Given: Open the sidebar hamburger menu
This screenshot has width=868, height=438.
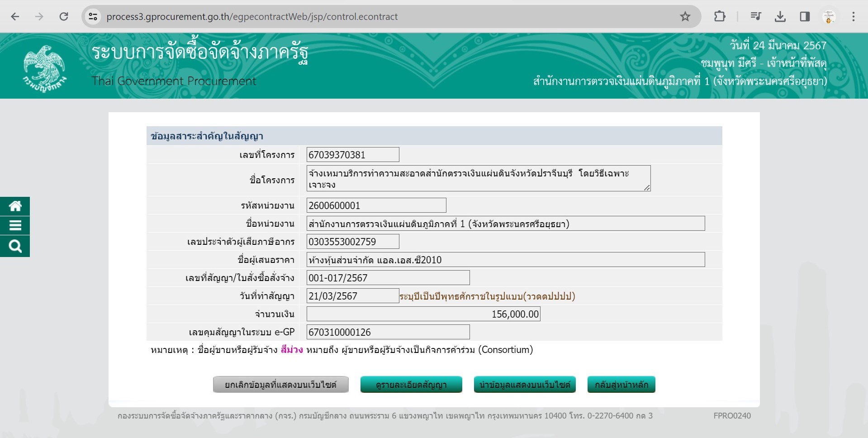Looking at the screenshot, I should (x=15, y=226).
